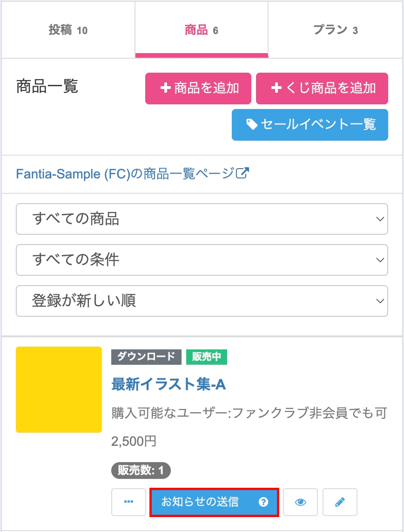404x532 pixels.
Task: Click the pencil edit icon button
Action: (x=340, y=502)
